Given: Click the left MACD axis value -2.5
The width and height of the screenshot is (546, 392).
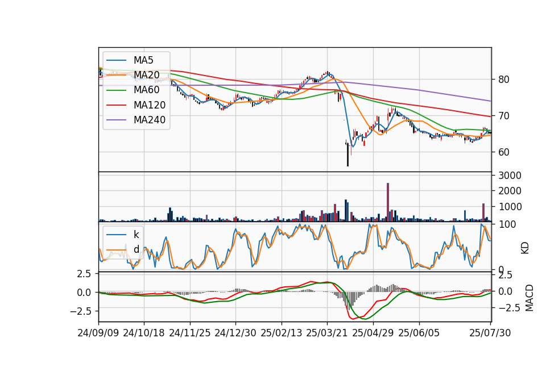Looking at the screenshot, I should (80, 311).
